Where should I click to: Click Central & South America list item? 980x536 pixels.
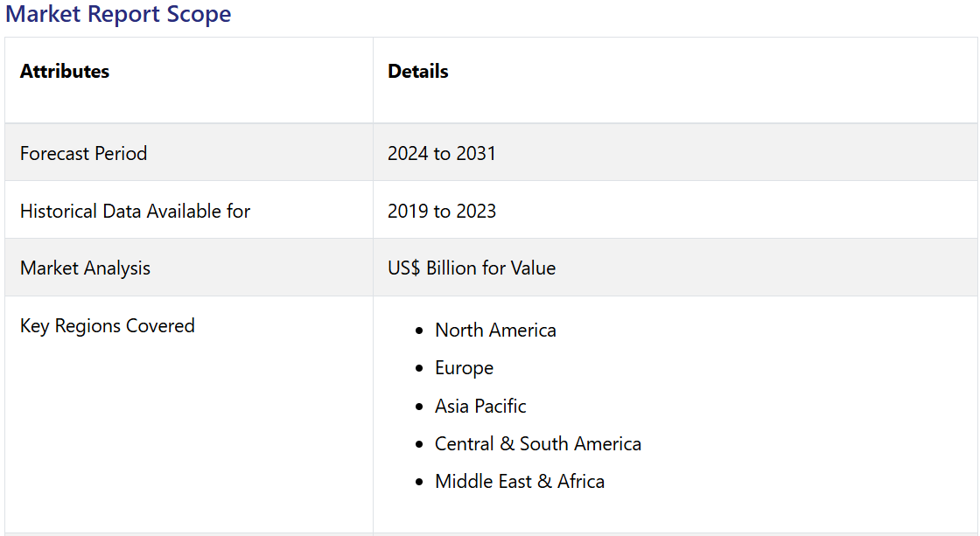click(x=537, y=444)
